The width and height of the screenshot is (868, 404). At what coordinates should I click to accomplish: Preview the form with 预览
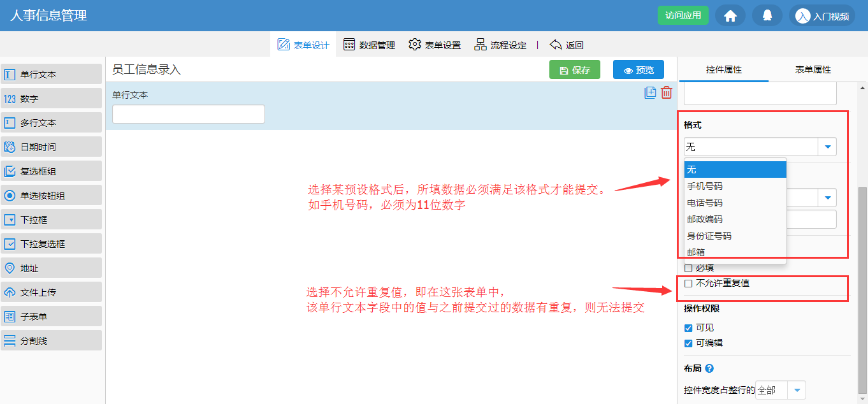pos(639,70)
